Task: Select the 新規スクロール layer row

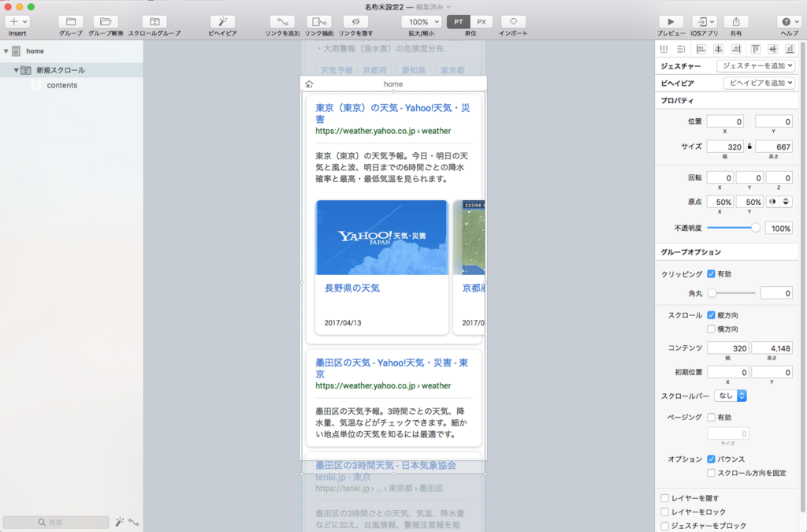Action: tap(72, 70)
